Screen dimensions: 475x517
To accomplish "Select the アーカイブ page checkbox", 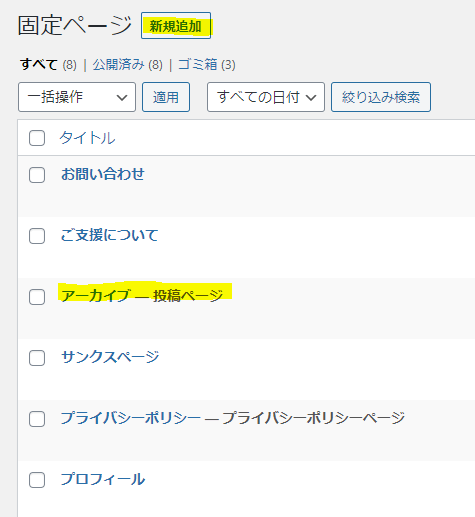I will click(37, 297).
